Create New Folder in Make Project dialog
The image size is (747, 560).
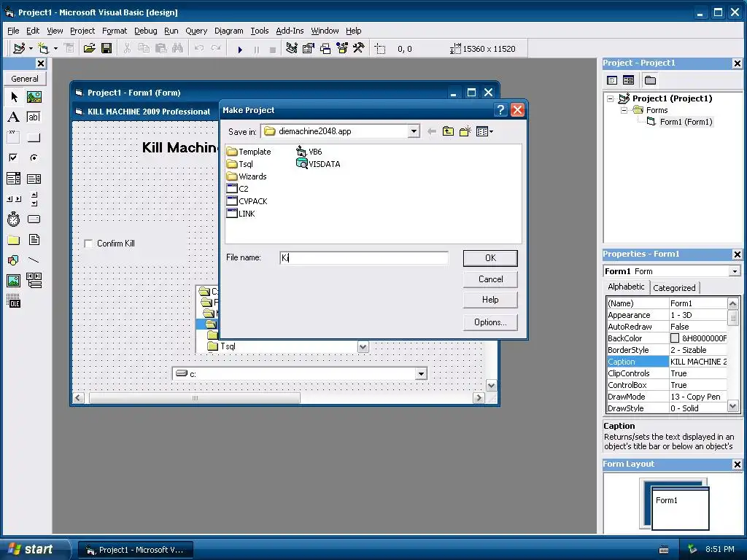(465, 131)
